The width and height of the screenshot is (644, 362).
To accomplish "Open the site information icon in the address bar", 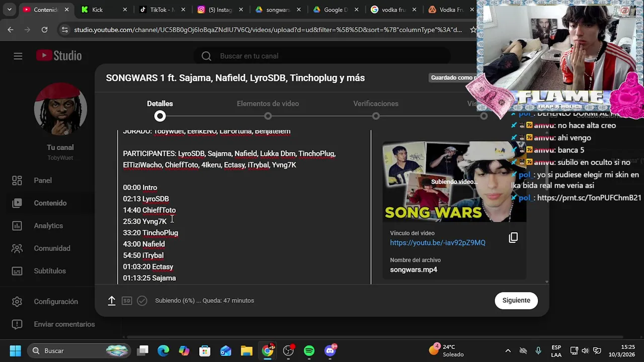I will coord(64,30).
